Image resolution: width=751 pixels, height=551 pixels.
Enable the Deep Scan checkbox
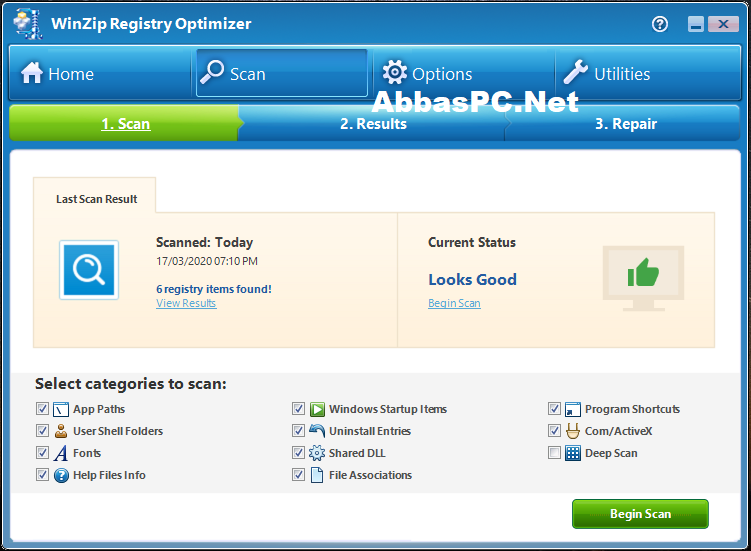click(x=554, y=453)
